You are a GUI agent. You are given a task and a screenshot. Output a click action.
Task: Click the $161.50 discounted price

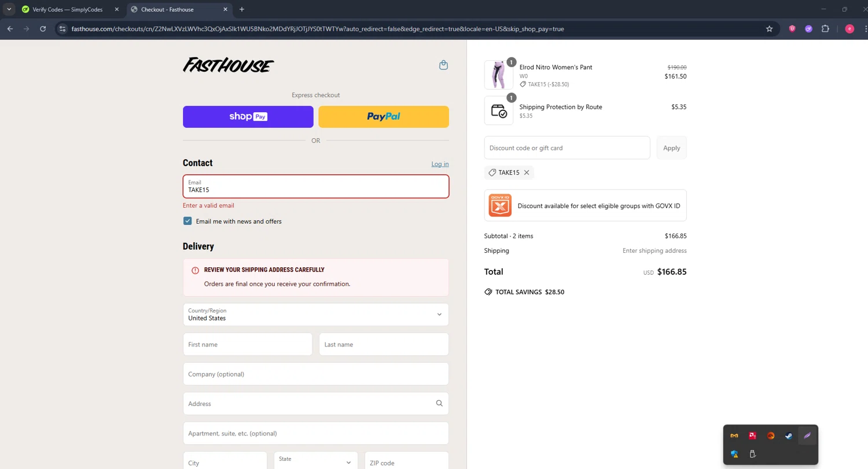[675, 76]
